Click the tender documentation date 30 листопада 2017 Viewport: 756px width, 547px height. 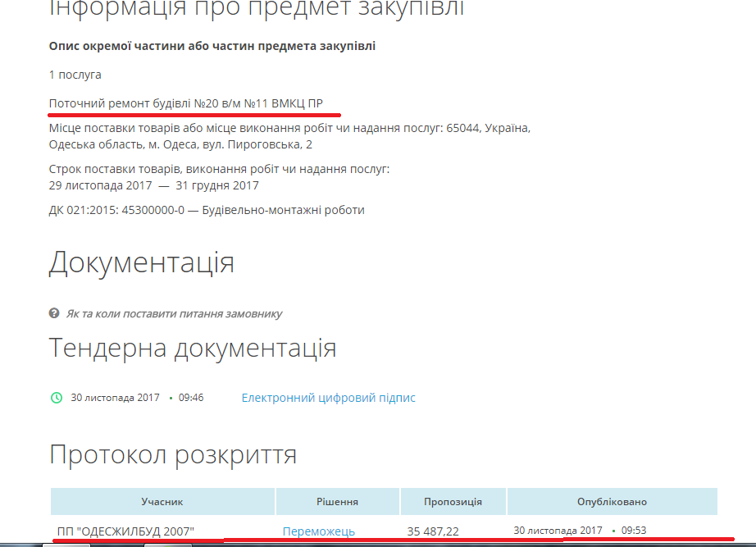(x=115, y=398)
